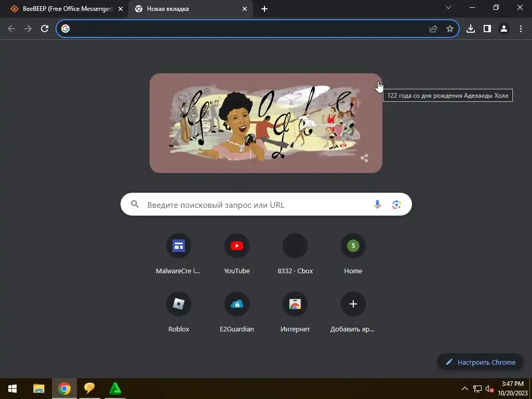532x399 pixels.
Task: Share the Google Doodle
Action: pyautogui.click(x=364, y=158)
